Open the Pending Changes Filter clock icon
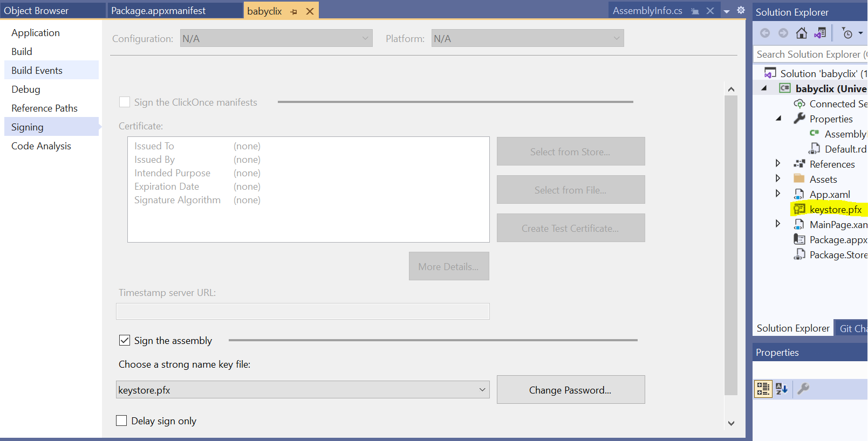 pyautogui.click(x=848, y=33)
